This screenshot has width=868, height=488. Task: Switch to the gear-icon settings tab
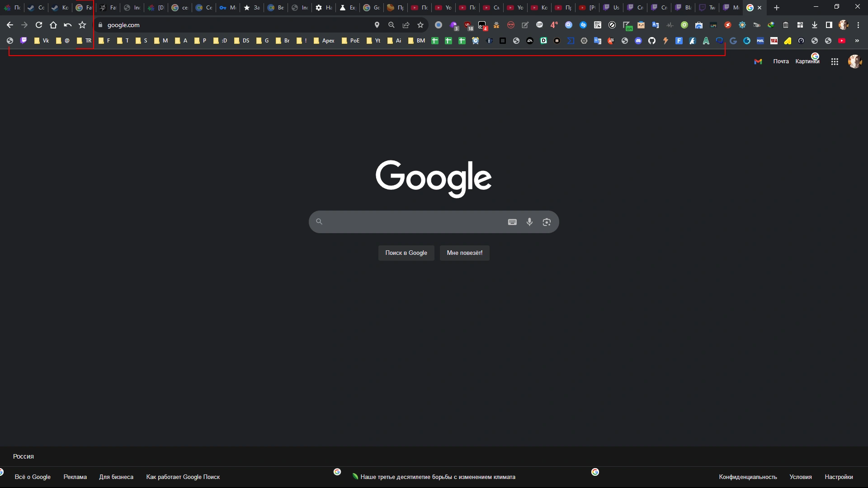click(x=324, y=8)
